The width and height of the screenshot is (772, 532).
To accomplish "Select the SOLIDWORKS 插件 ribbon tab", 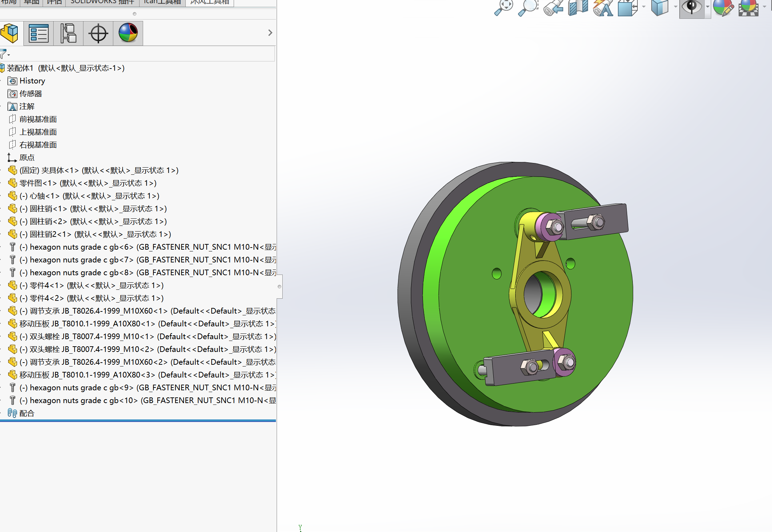I will point(103,2).
